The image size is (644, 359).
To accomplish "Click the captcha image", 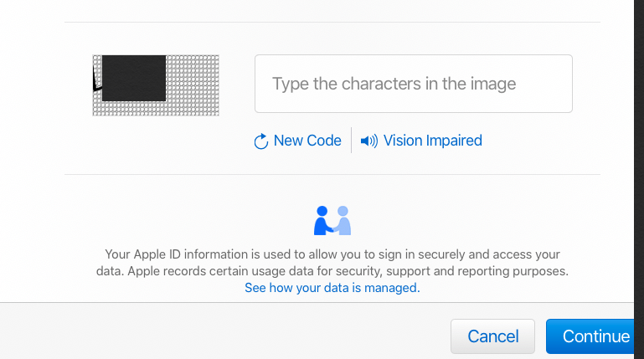I will 156,85.
